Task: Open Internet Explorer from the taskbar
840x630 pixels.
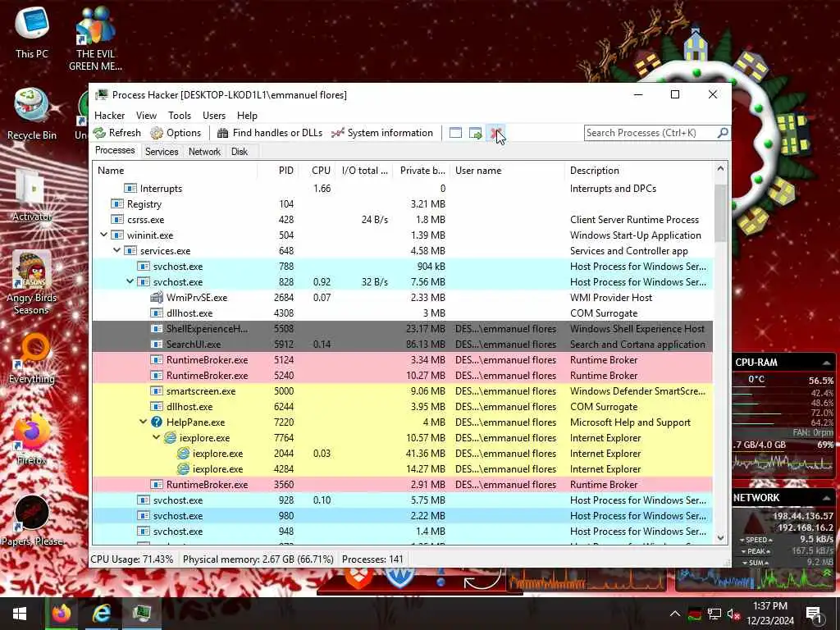Action: (102, 614)
